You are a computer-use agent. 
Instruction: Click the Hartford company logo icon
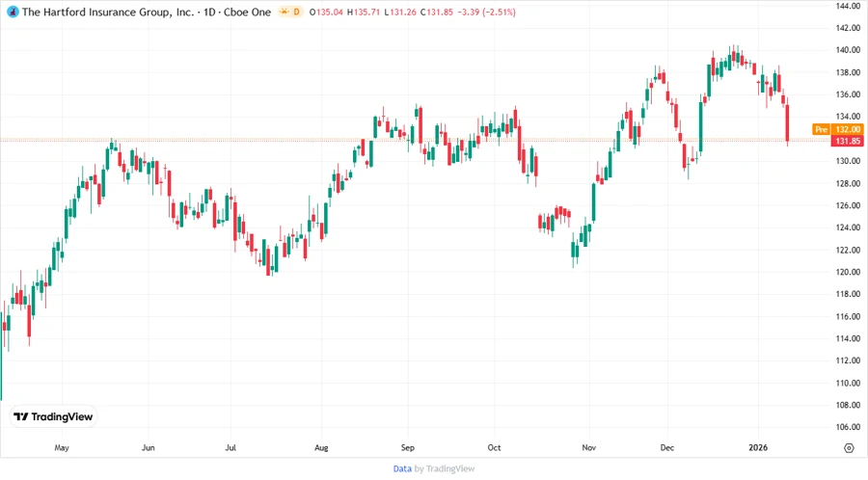pyautogui.click(x=13, y=12)
